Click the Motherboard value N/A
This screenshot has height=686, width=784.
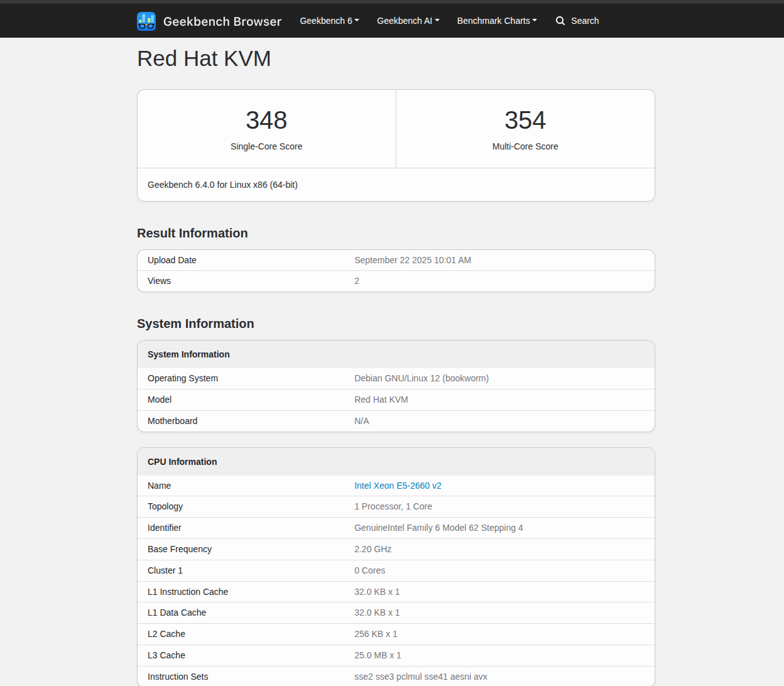point(362,421)
